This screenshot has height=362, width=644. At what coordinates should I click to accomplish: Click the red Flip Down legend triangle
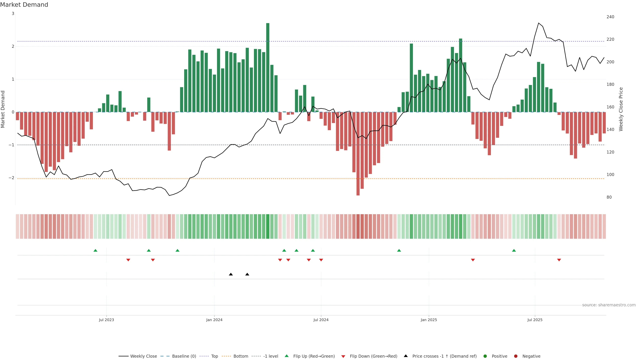coord(343,356)
